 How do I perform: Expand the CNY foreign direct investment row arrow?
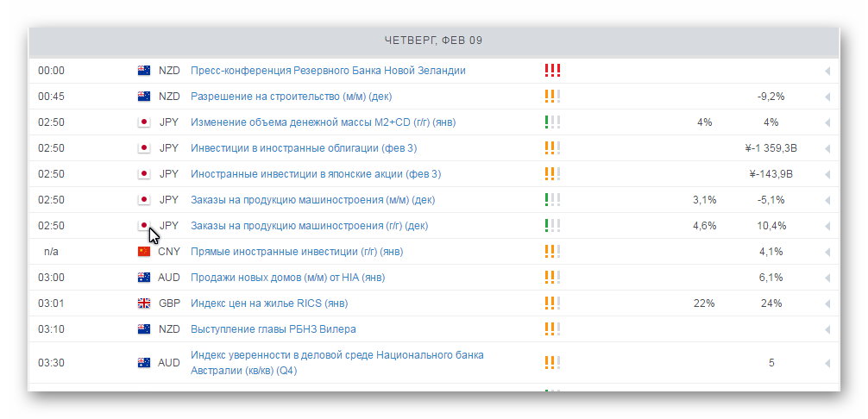click(x=827, y=252)
